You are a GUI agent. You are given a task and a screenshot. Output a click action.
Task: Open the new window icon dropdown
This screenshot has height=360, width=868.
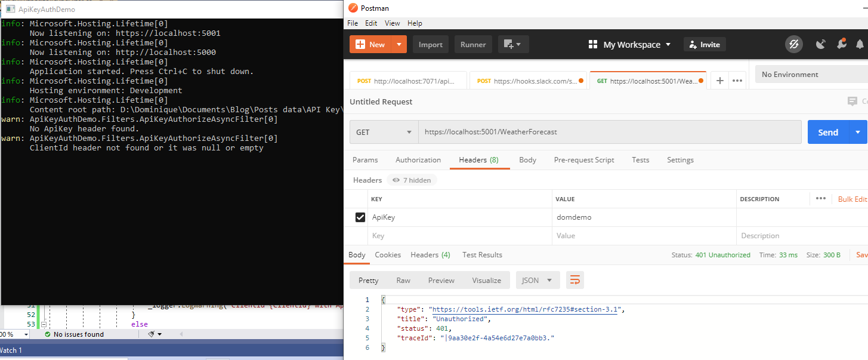click(513, 44)
